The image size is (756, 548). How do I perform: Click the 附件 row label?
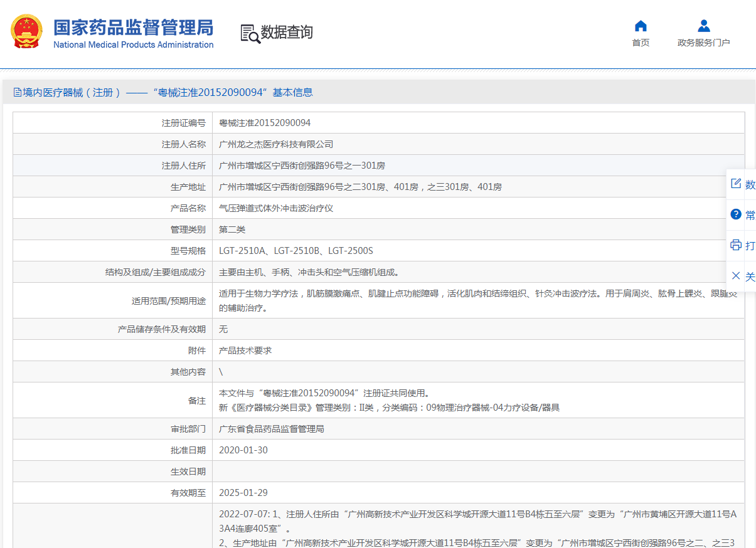coord(197,350)
